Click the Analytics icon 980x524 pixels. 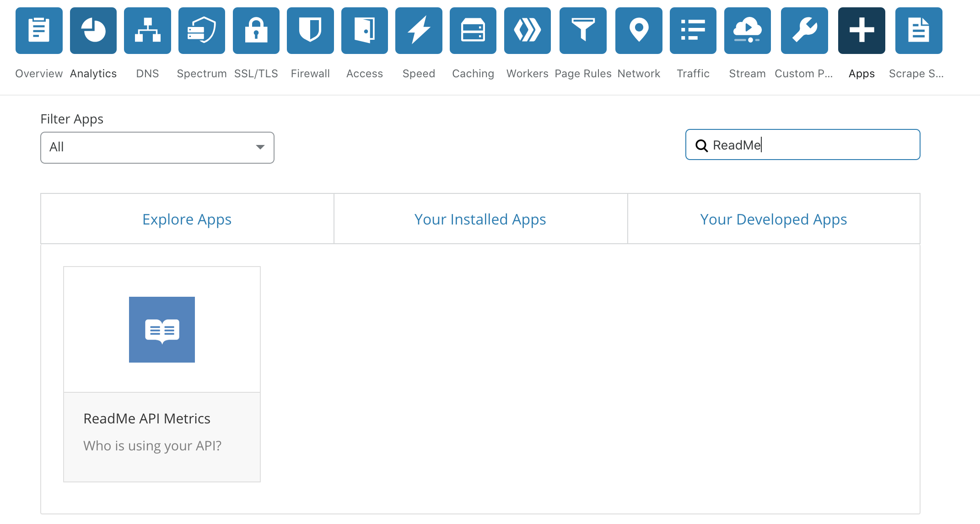coord(93,29)
